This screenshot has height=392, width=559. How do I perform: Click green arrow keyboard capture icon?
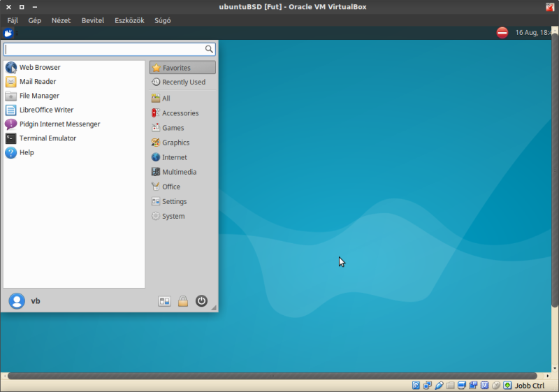point(507,385)
